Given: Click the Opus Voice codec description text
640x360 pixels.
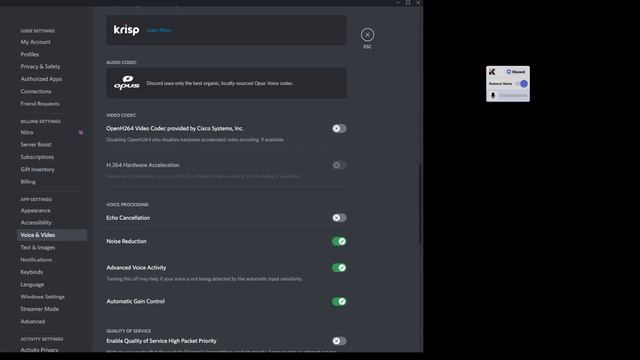Looking at the screenshot, I should click(x=220, y=83).
